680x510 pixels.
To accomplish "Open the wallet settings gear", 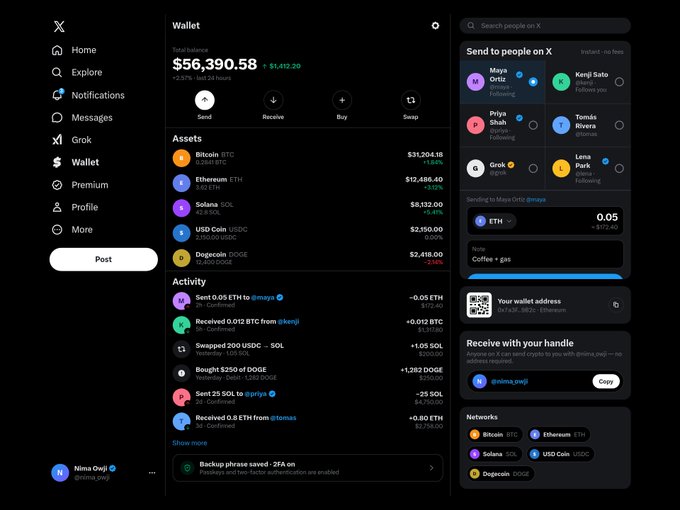I will (x=435, y=26).
